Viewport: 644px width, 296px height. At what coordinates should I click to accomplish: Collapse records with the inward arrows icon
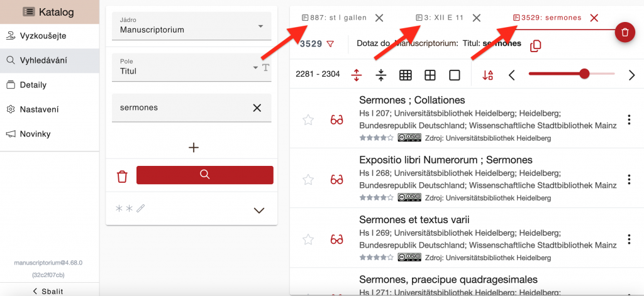381,75
